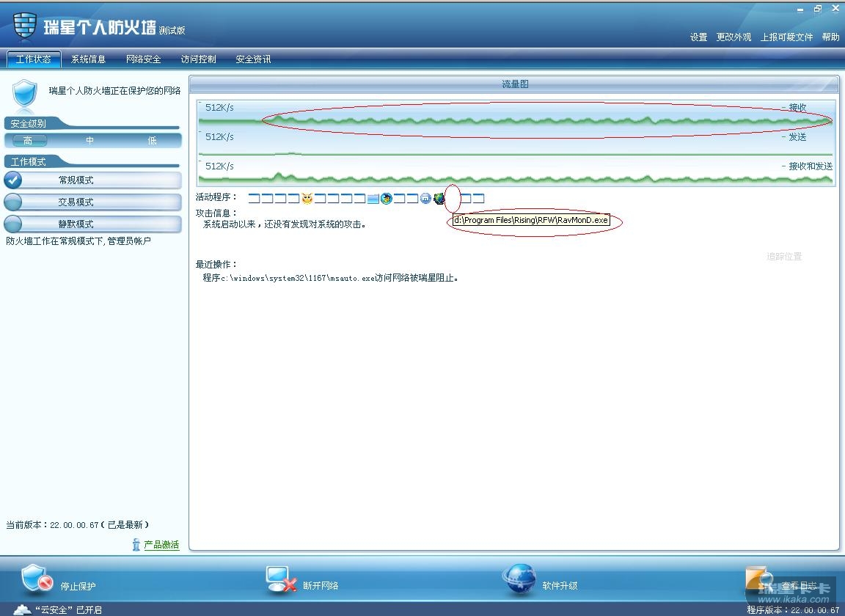Click the 系统启动以来 attack information message
Image resolution: width=845 pixels, height=616 pixels.
coord(285,224)
